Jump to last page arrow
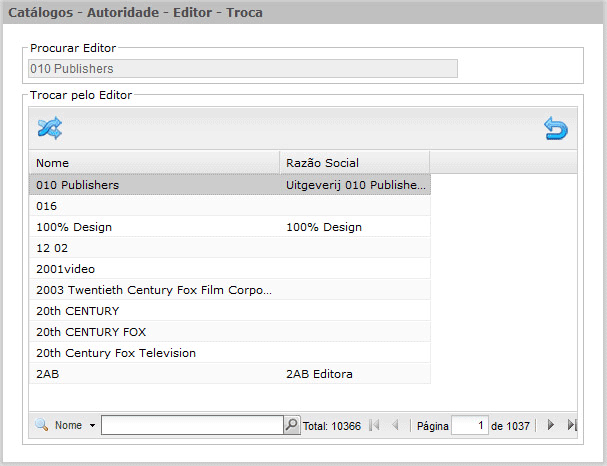This screenshot has width=607, height=466. pyautogui.click(x=572, y=425)
